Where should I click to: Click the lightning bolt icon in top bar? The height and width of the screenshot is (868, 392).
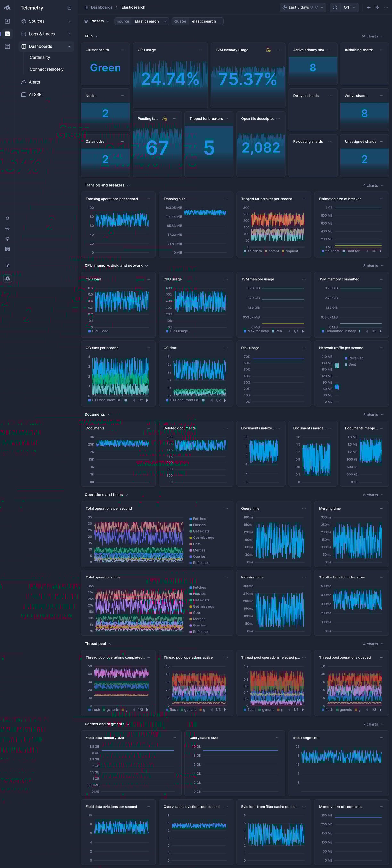click(377, 7)
